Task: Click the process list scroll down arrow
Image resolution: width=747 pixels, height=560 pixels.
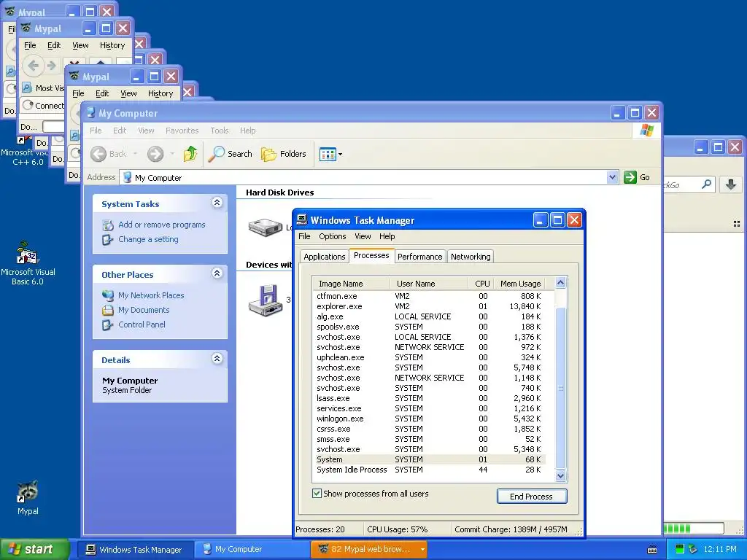Action: click(561, 475)
